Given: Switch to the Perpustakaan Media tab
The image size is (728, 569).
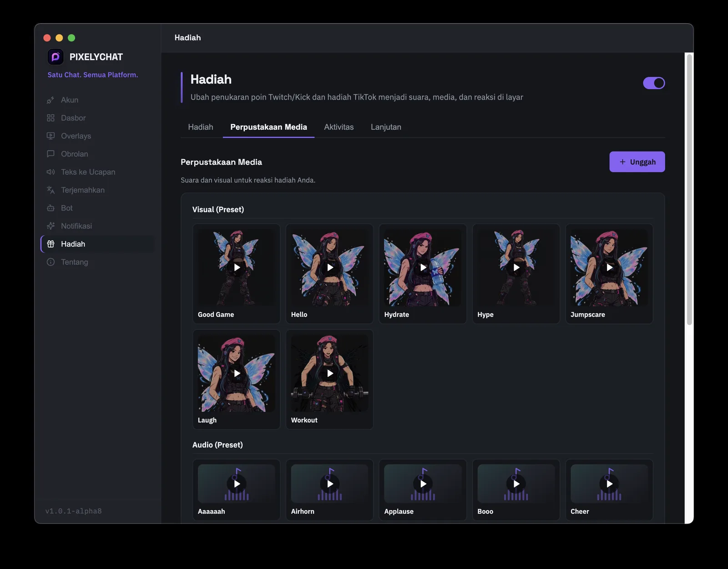Looking at the screenshot, I should (268, 127).
